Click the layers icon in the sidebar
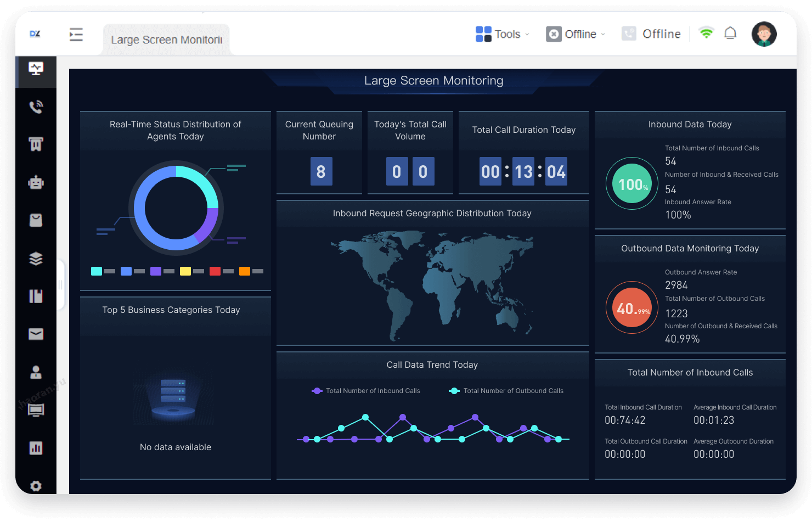 click(36, 258)
